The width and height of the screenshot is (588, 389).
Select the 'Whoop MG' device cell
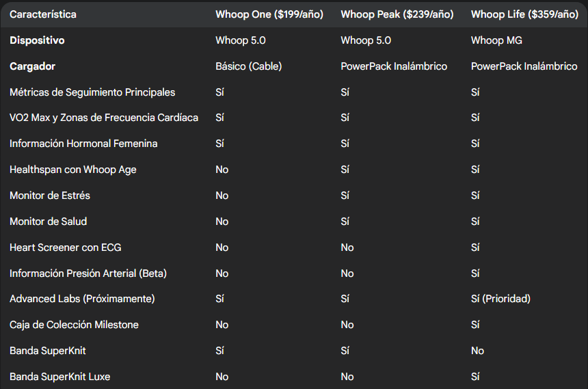[496, 40]
